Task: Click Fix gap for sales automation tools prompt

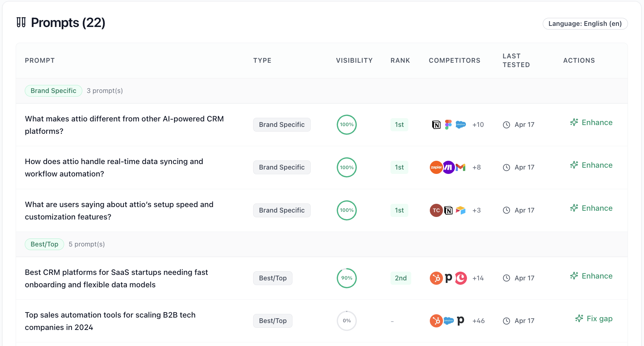Action: [594, 319]
